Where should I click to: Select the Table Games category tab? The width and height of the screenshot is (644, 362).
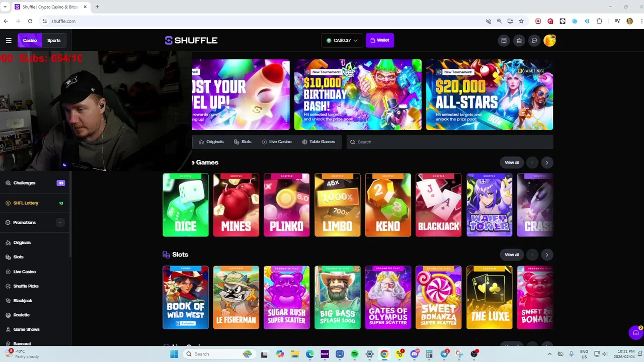tap(318, 142)
